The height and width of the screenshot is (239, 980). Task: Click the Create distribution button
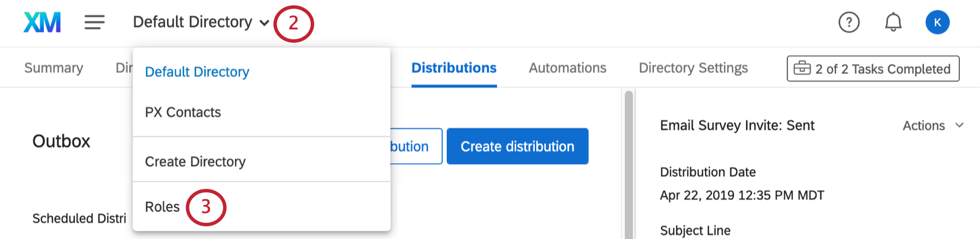[517, 146]
